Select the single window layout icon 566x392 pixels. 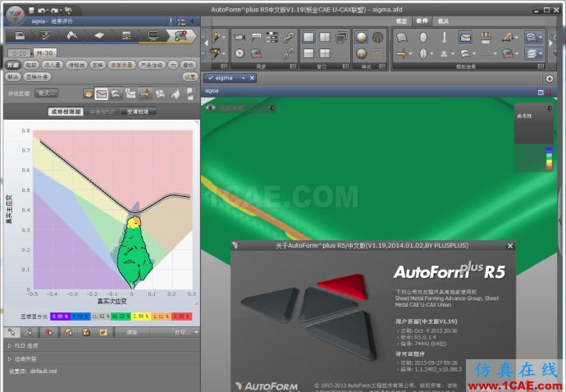[309, 37]
